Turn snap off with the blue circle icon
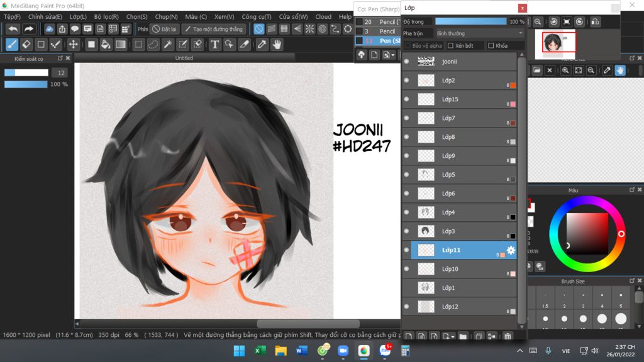The width and height of the screenshot is (644, 362). pyautogui.click(x=258, y=29)
